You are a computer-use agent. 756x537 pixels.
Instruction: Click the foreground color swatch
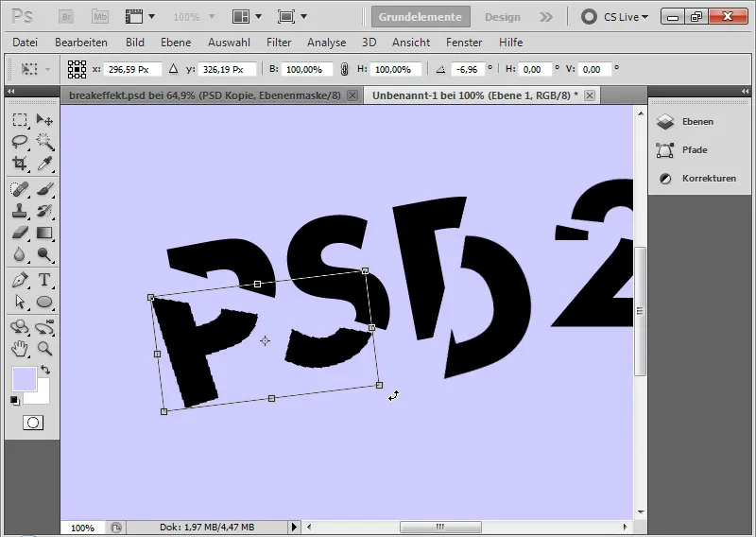[25, 378]
